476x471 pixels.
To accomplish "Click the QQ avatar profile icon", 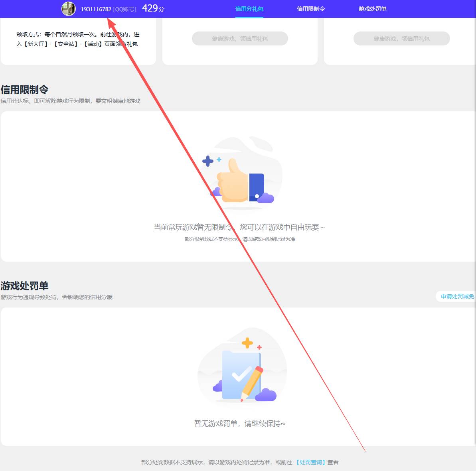I will coord(68,8).
